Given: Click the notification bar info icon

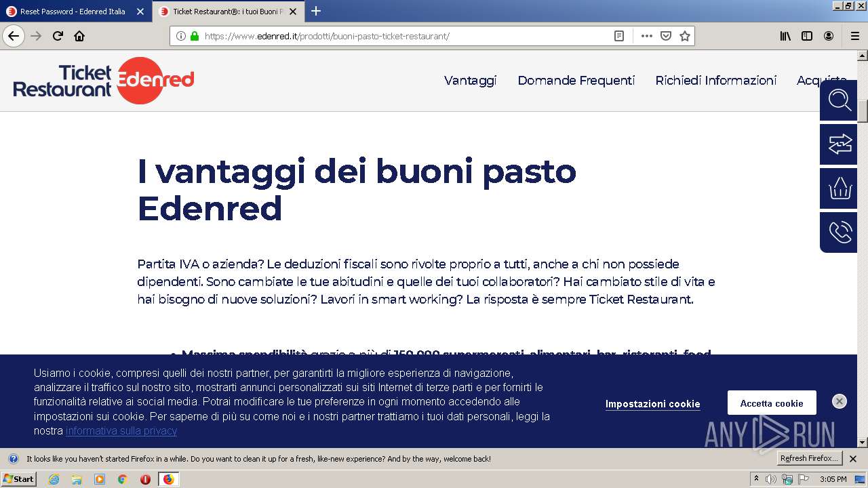Looking at the screenshot, I should point(13,459).
